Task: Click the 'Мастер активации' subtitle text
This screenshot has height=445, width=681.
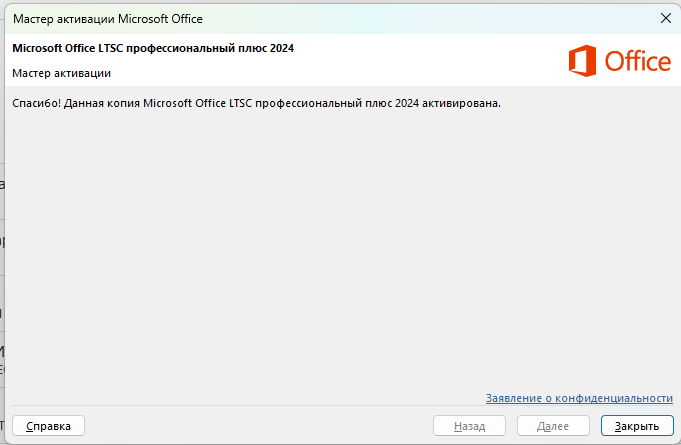Action: click(x=61, y=73)
